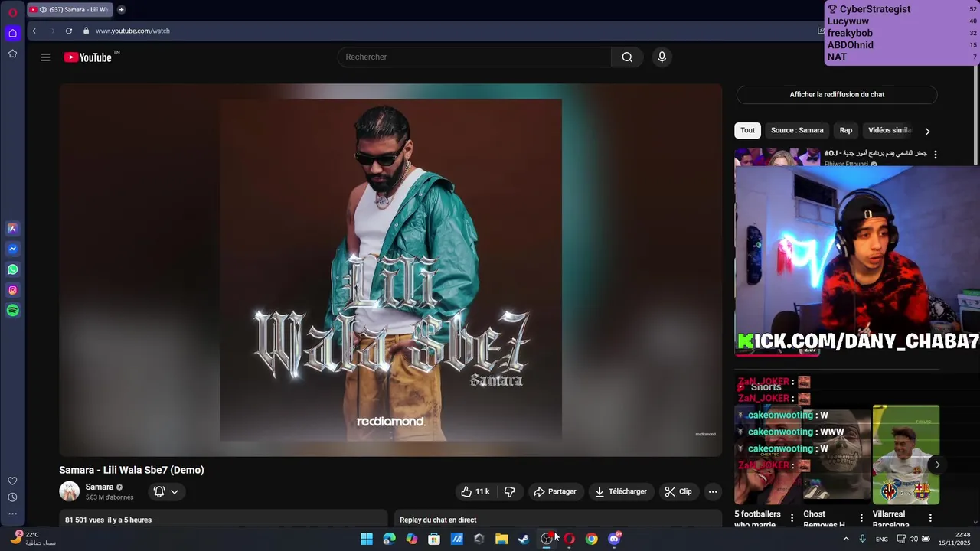Open the '5 footballers' short thumbnail

(x=768, y=455)
